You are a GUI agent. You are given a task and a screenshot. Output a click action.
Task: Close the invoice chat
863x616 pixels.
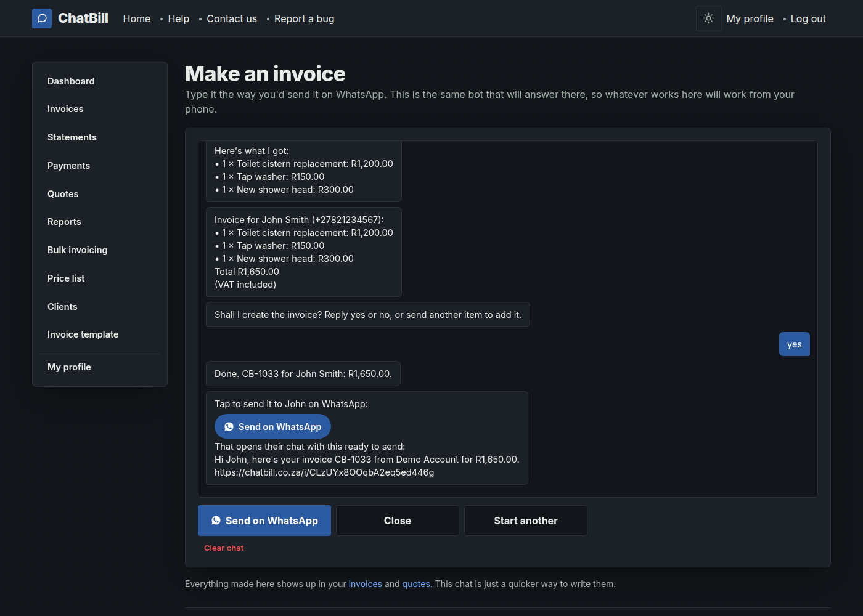pos(398,521)
